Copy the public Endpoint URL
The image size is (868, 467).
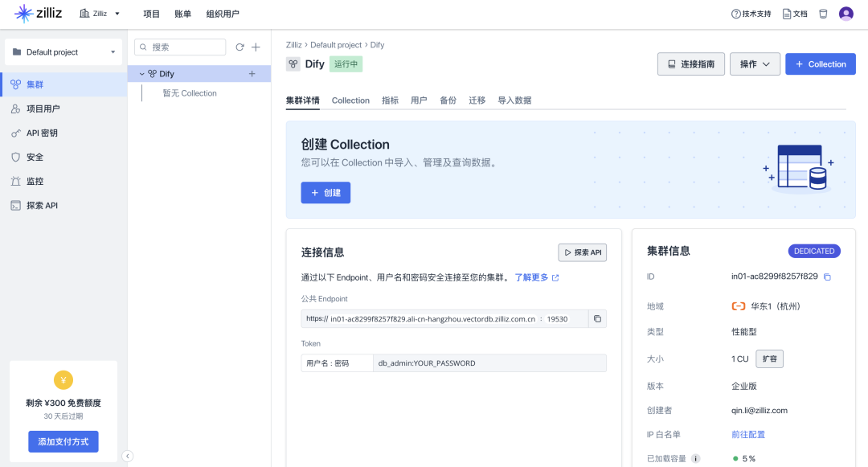(596, 318)
